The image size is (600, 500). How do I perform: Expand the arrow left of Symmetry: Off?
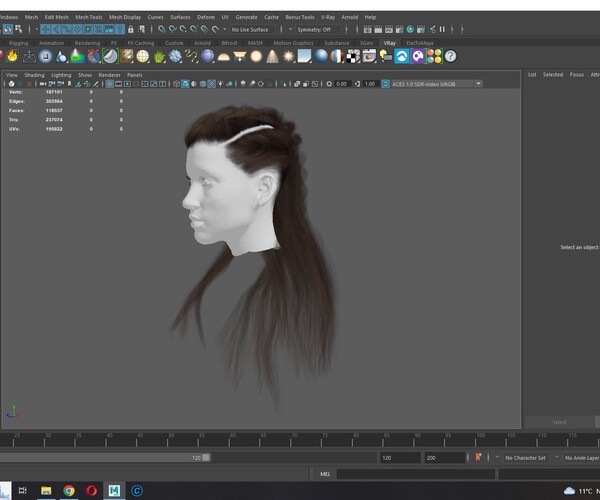coord(290,29)
